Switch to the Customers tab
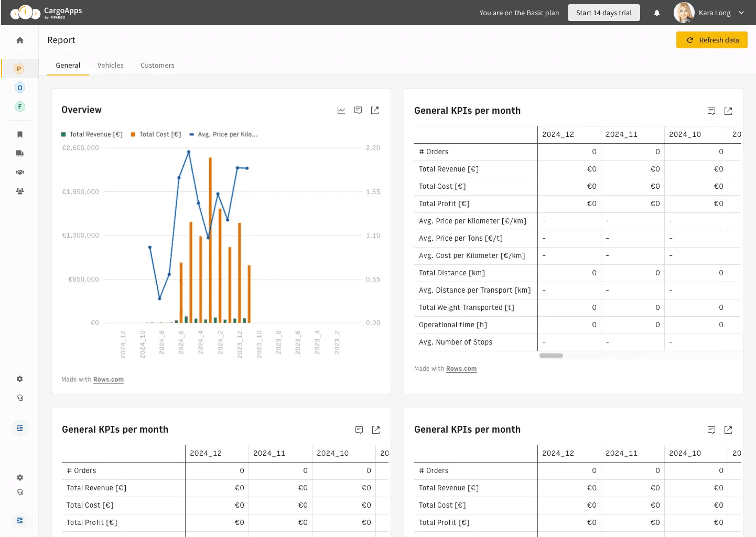756x537 pixels. pyautogui.click(x=157, y=66)
